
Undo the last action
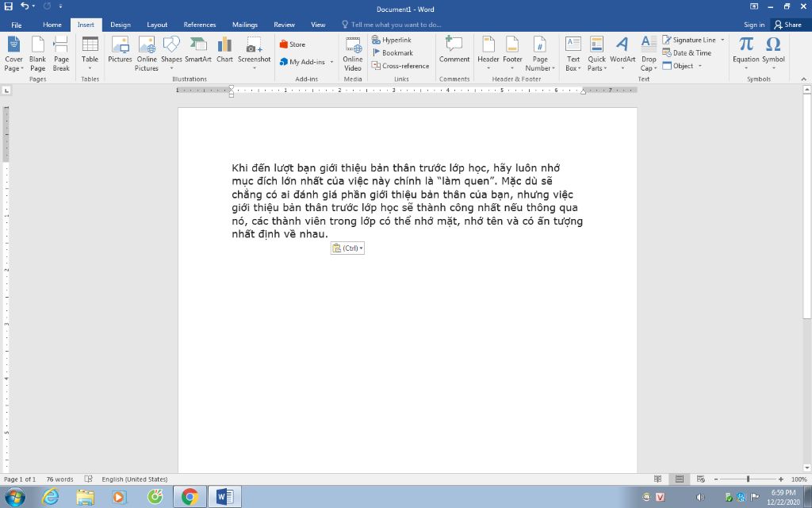point(25,6)
